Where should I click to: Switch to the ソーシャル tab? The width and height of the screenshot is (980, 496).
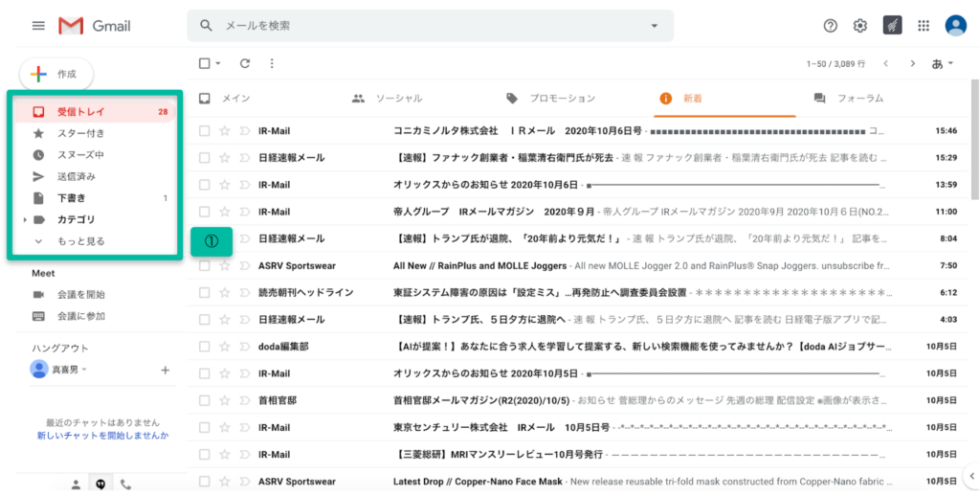[398, 99]
